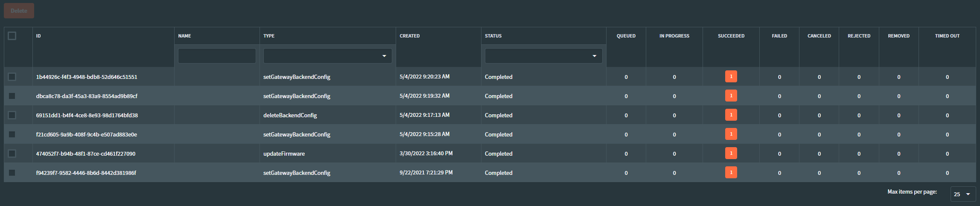
Task: Click succeeded badge for job created 9:15:28 AM
Action: pyautogui.click(x=731, y=134)
